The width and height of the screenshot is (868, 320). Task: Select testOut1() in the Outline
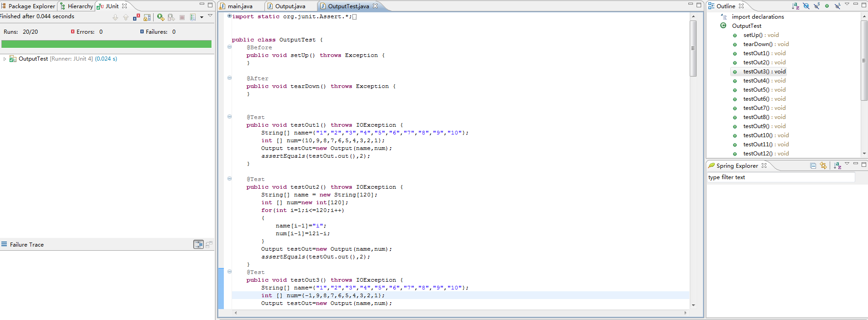765,53
